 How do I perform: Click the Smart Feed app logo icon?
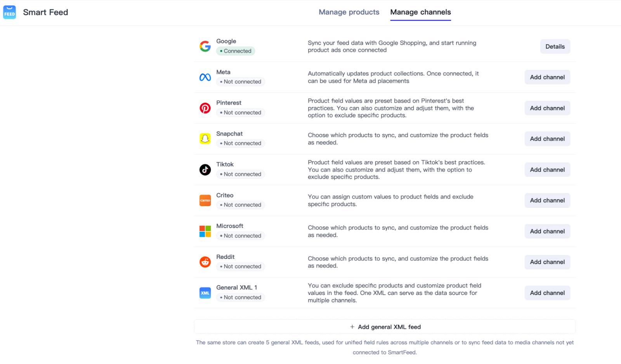[9, 12]
